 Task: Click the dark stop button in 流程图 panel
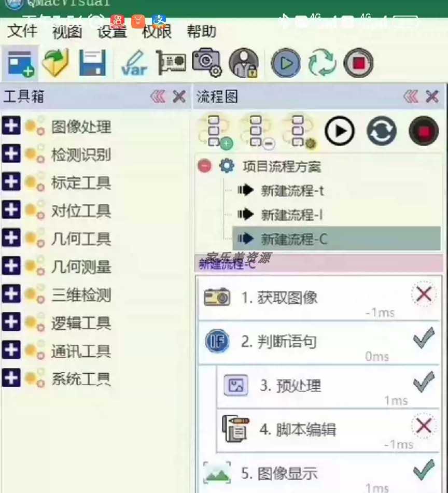click(x=424, y=131)
